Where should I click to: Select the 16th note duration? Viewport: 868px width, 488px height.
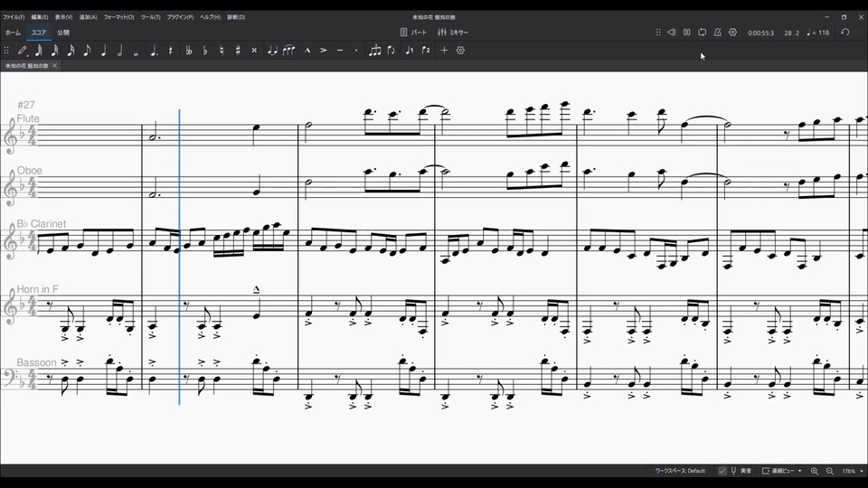coord(71,51)
